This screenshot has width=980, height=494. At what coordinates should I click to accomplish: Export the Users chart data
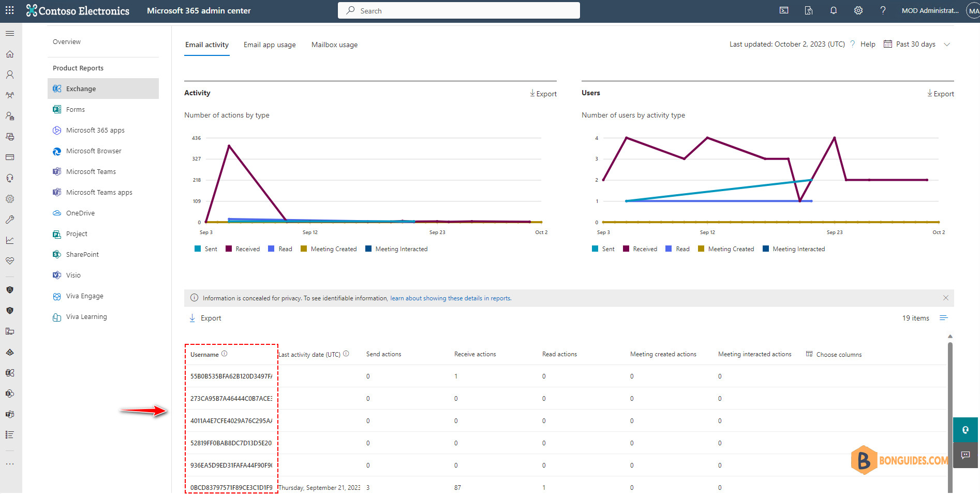940,93
